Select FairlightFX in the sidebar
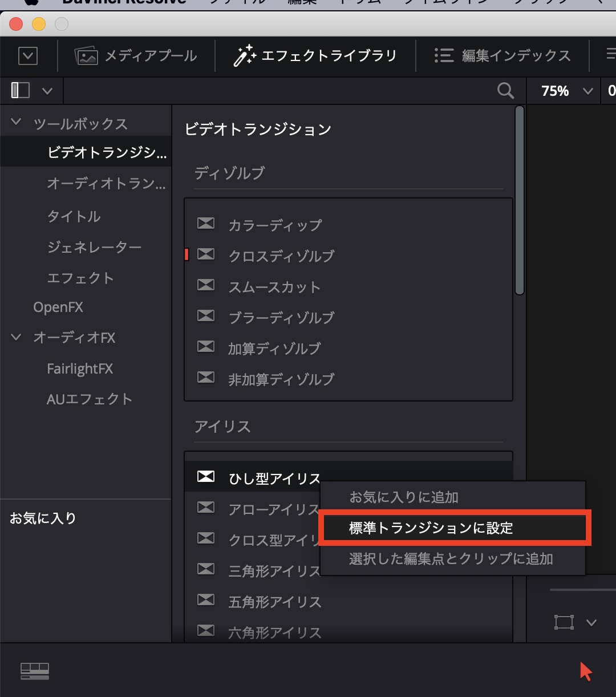 click(x=80, y=368)
